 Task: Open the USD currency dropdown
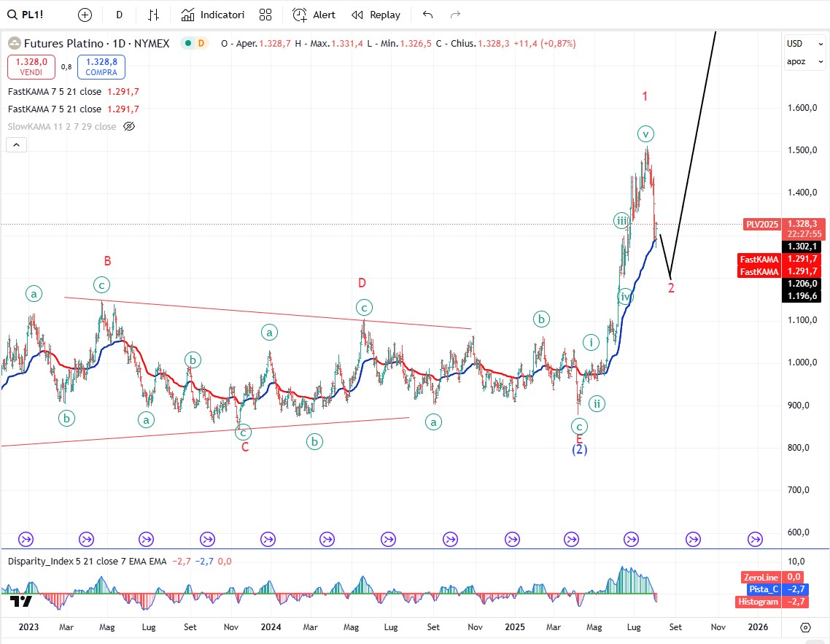(x=804, y=43)
